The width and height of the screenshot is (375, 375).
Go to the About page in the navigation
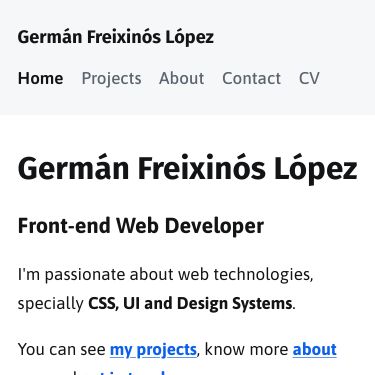[181, 79]
